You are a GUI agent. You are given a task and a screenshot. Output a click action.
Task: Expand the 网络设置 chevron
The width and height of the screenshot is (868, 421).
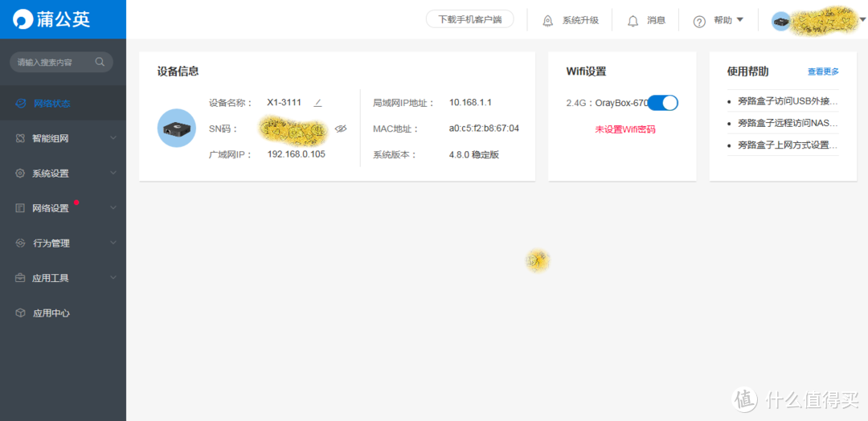[113, 207]
